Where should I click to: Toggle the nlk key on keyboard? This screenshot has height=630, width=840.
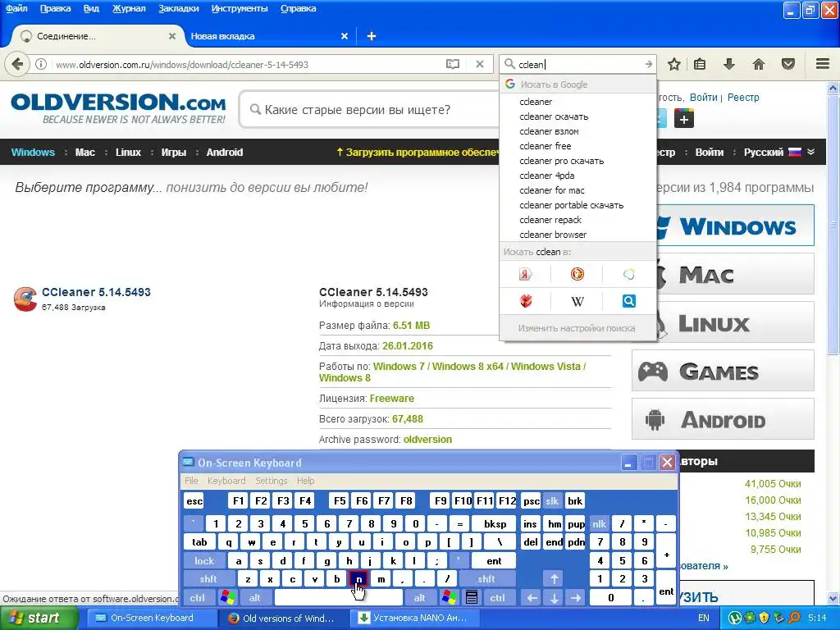[x=599, y=523]
